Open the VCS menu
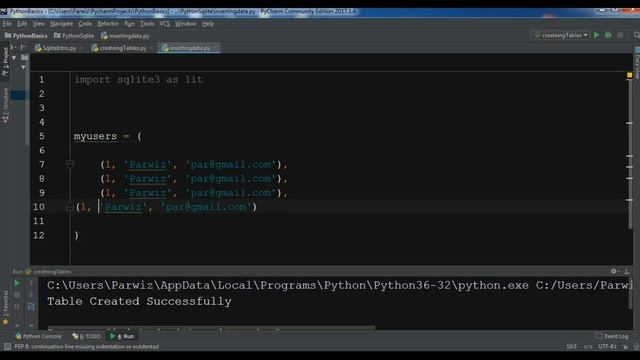 coord(164,24)
